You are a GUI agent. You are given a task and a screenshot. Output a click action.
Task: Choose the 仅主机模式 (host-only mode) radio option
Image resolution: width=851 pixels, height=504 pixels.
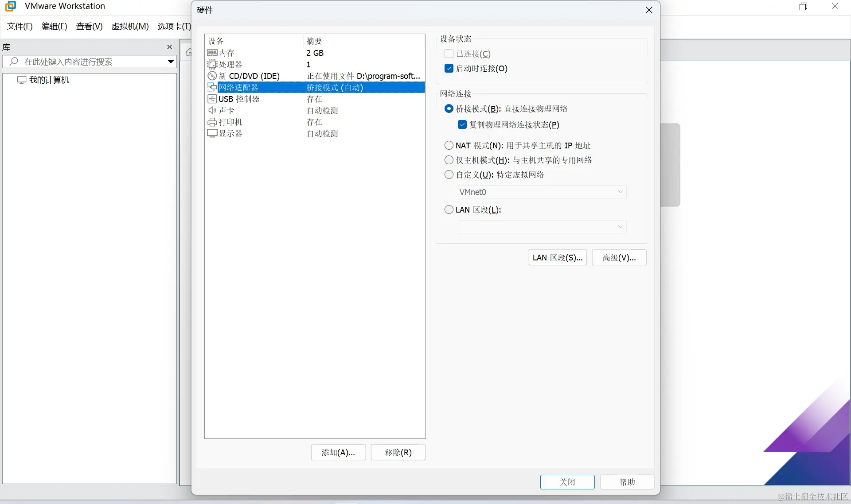point(449,160)
